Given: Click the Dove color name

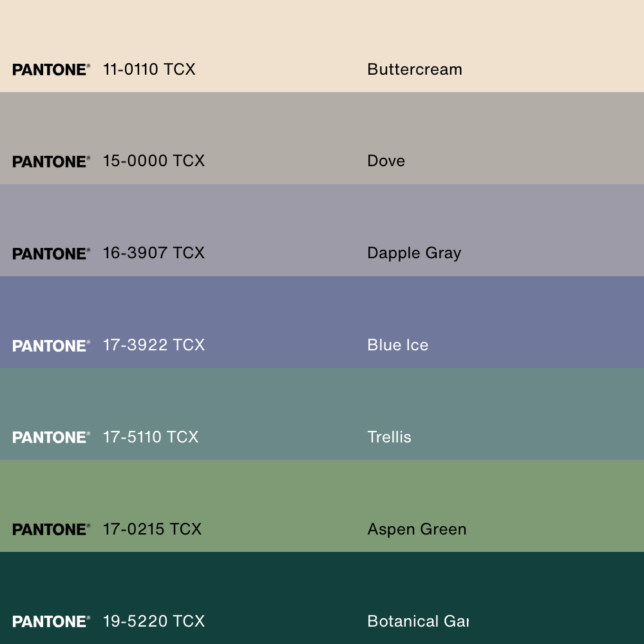Looking at the screenshot, I should pos(386,161).
